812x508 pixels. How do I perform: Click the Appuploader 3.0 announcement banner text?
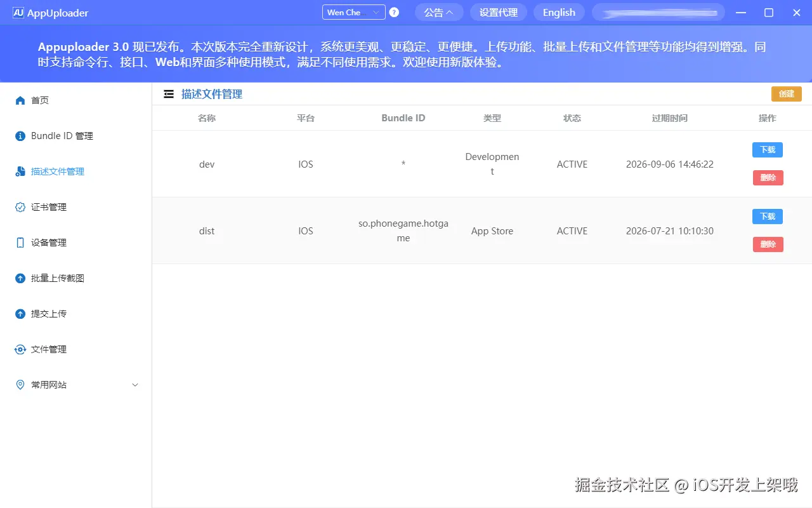pyautogui.click(x=402, y=55)
